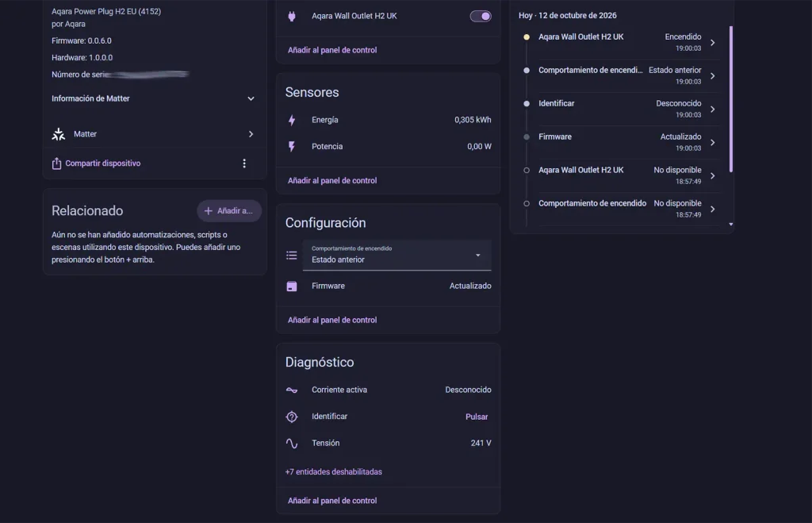Click the plug icon beside Aqara Wall Outlet
Viewport: 812px width, 523px height.
(x=292, y=16)
